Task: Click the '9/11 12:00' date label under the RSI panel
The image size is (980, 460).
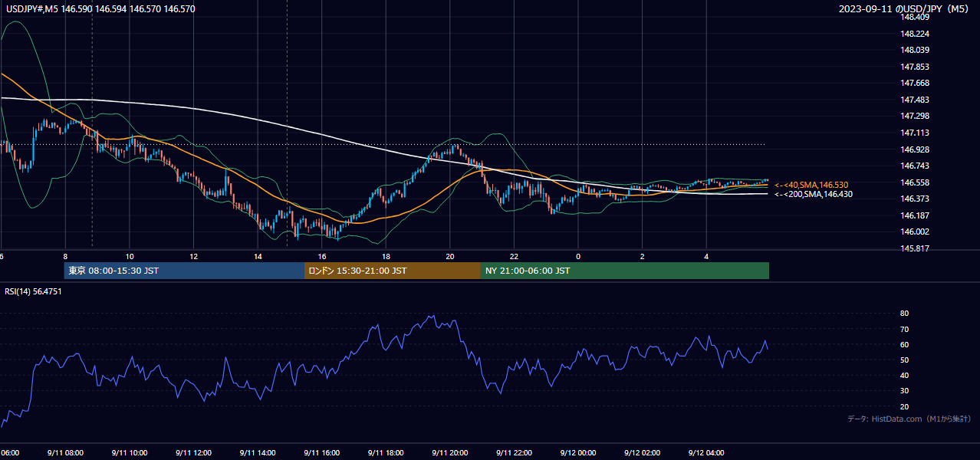Action: [x=194, y=452]
